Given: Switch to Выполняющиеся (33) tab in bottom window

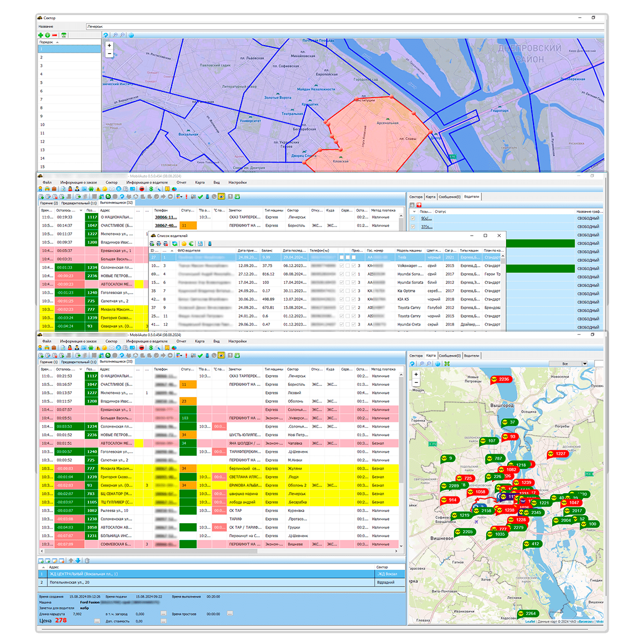Looking at the screenshot, I should [x=116, y=362].
